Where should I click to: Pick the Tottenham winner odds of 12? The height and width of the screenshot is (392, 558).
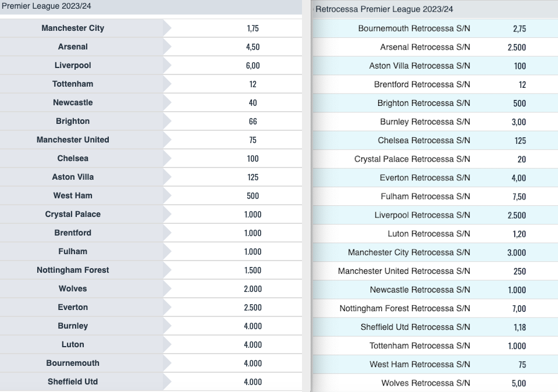tap(253, 84)
